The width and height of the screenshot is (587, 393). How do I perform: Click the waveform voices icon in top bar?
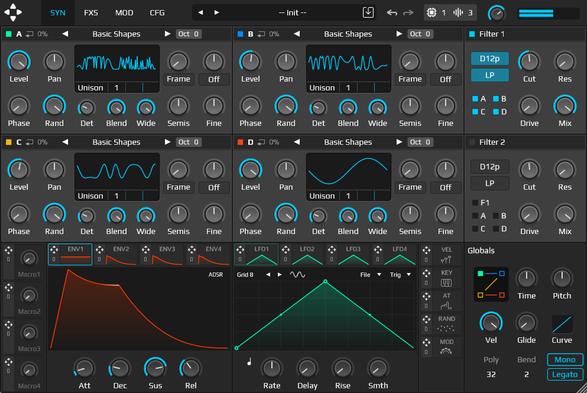click(x=458, y=13)
